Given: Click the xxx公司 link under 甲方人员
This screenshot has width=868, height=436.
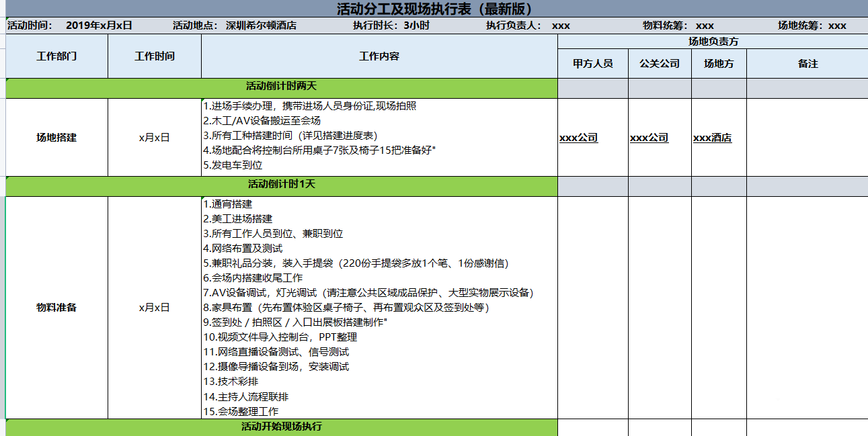Looking at the screenshot, I should pos(578,138).
